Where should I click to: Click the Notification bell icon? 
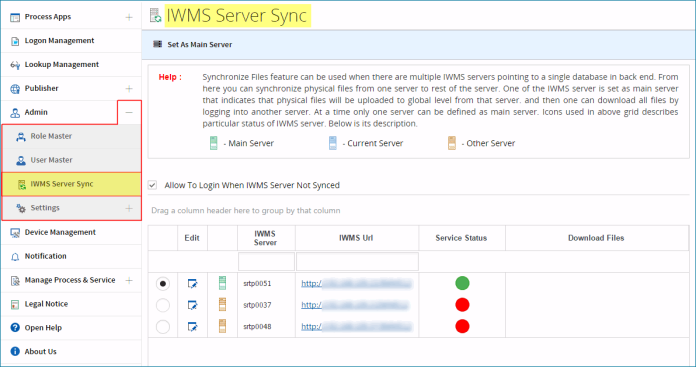coord(15,257)
